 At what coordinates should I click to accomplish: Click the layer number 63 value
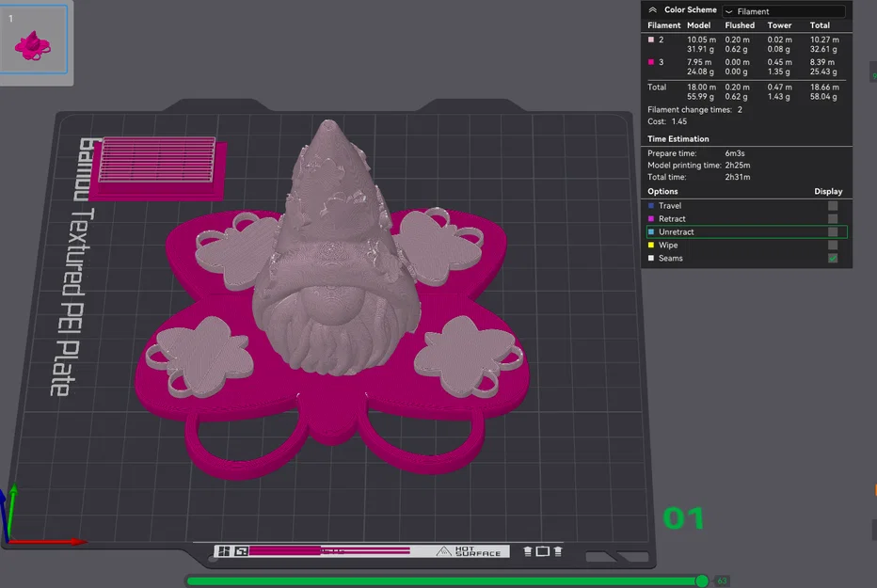point(722,581)
